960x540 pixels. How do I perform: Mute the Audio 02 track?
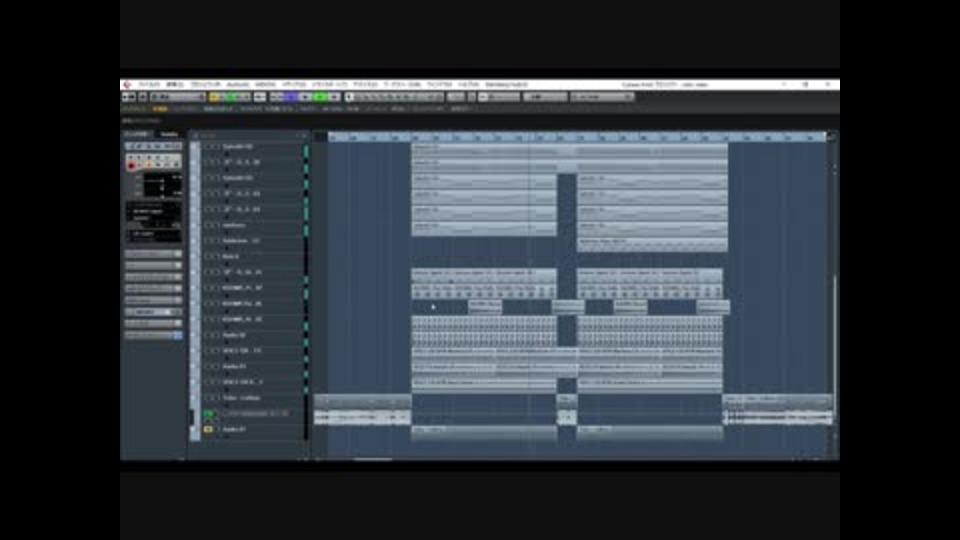(x=208, y=335)
